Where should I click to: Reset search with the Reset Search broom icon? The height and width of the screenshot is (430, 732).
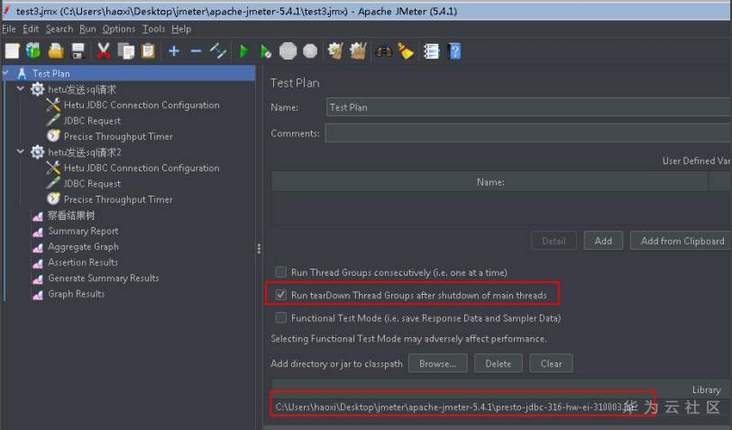point(406,51)
